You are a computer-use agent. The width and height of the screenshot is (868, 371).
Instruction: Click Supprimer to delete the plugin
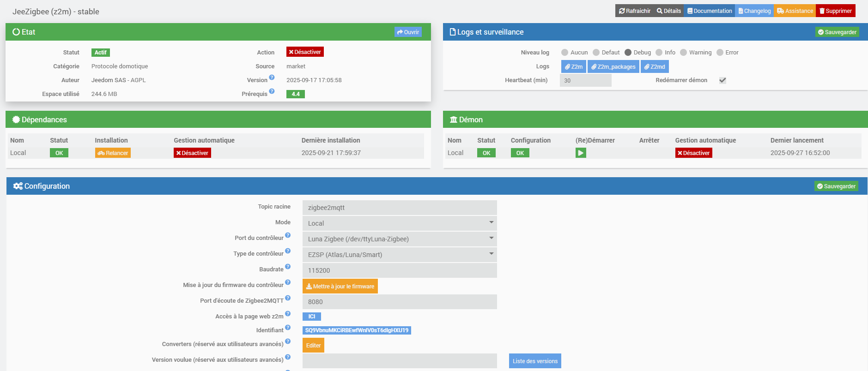[x=836, y=11]
